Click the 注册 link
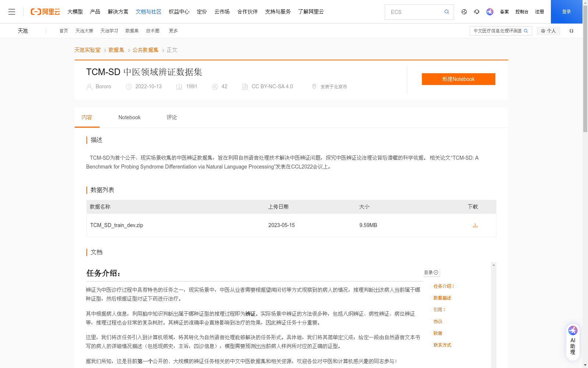The width and height of the screenshot is (588, 368). [539, 12]
